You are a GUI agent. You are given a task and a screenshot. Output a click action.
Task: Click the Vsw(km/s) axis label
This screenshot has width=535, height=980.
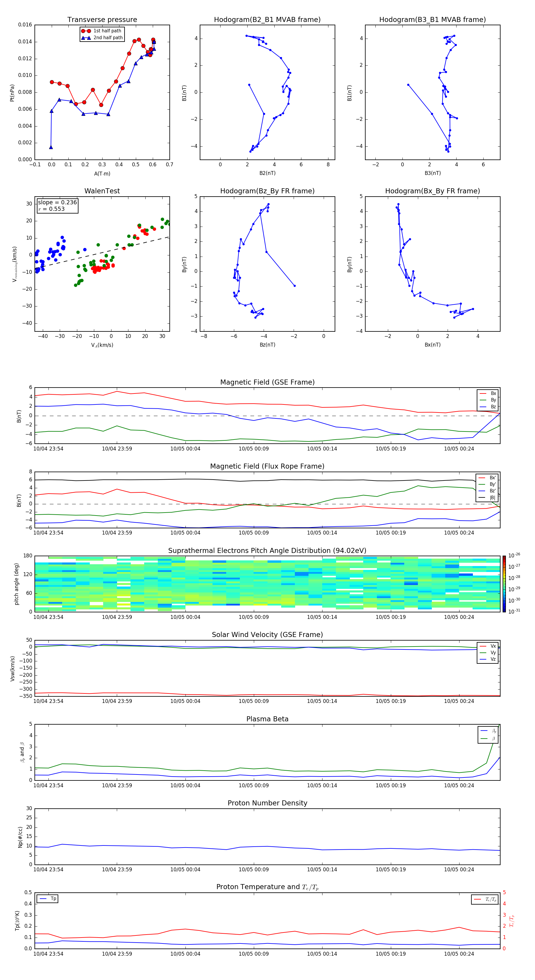click(x=12, y=668)
